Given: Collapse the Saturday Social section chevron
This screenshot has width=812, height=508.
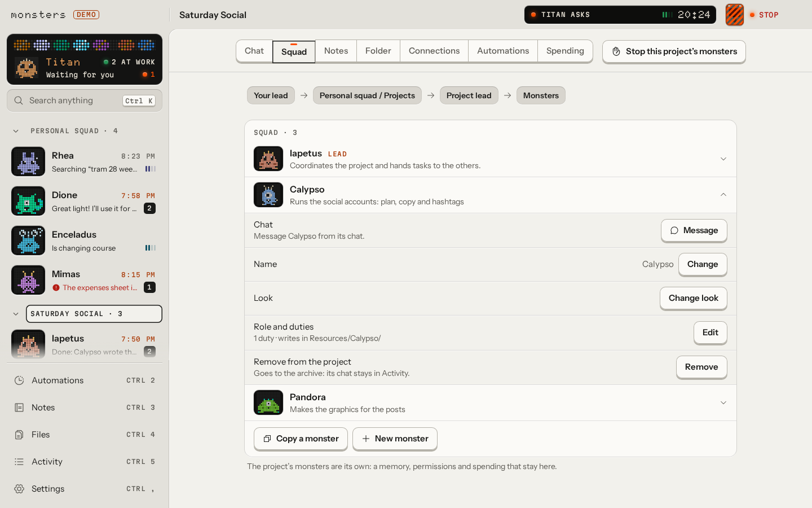Looking at the screenshot, I should 16,314.
